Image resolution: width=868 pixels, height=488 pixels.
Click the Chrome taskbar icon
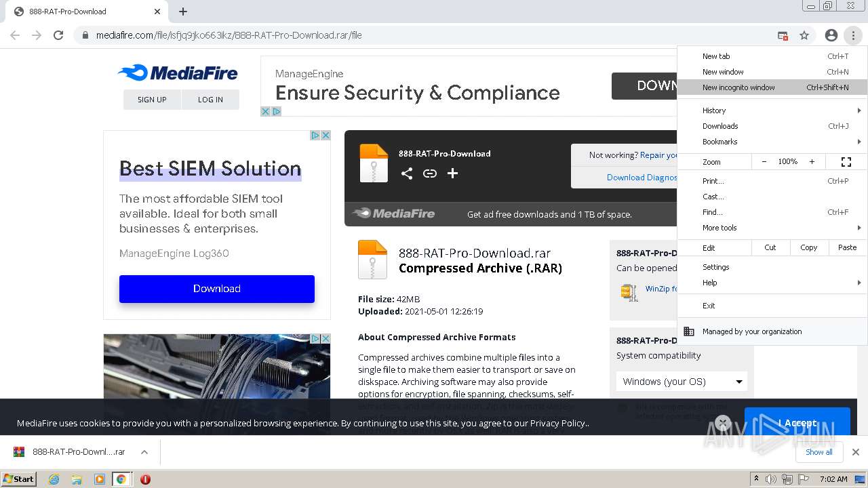click(x=121, y=479)
